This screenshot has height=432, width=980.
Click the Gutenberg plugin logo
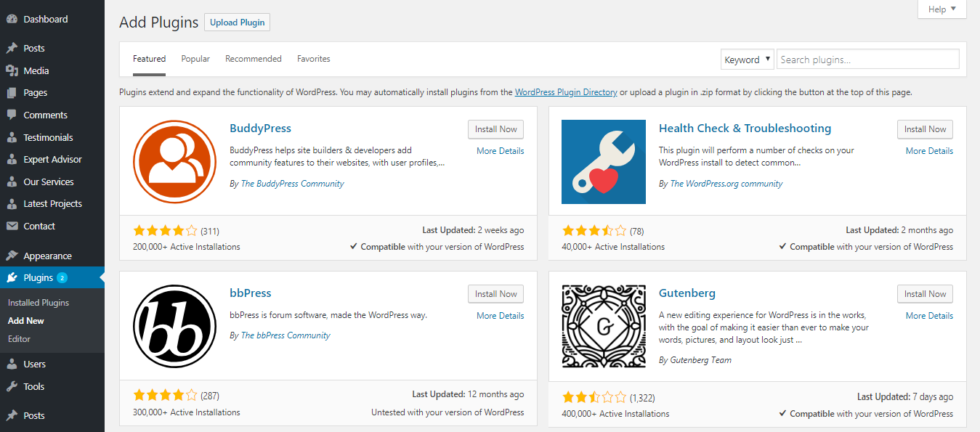pyautogui.click(x=603, y=327)
